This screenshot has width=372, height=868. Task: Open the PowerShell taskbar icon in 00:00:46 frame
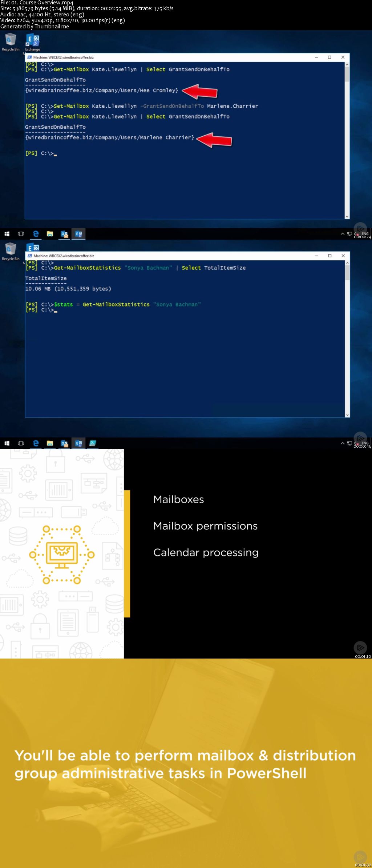[x=93, y=443]
